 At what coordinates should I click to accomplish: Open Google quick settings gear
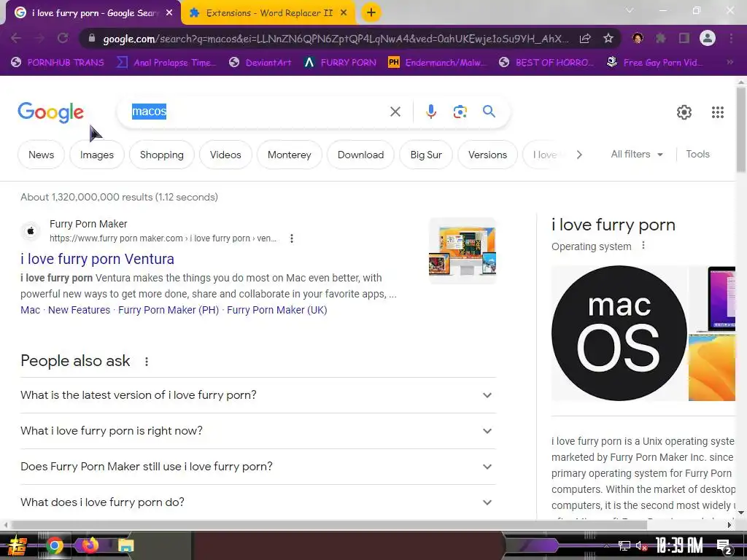(684, 112)
